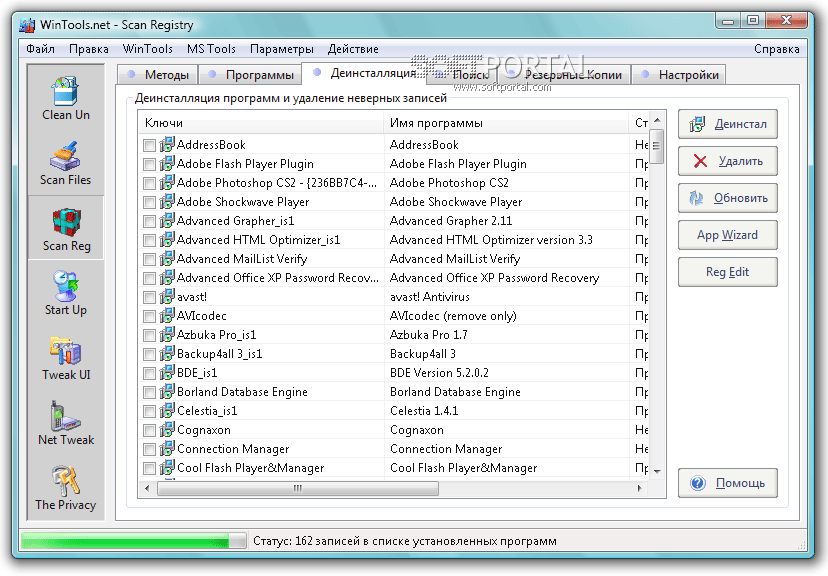Click the avast! key icon
The image size is (828, 576).
tap(167, 296)
